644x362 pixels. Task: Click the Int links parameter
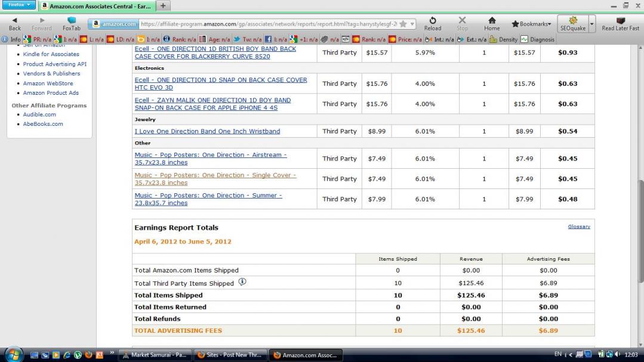pos(439,39)
